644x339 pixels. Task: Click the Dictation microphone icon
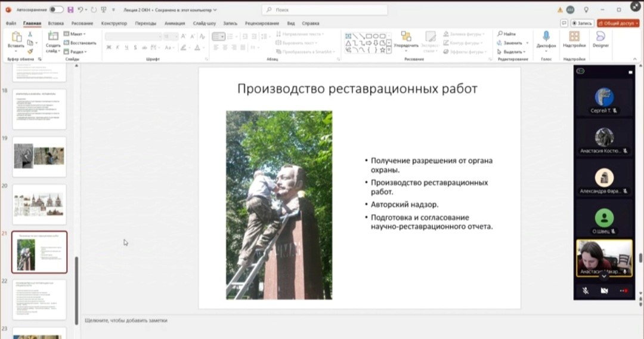(x=546, y=37)
